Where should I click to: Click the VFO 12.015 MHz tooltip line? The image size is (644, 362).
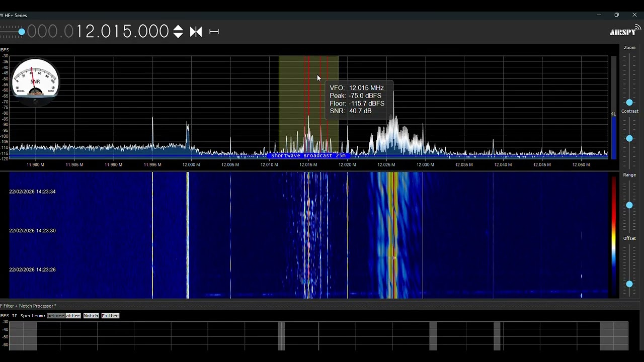click(x=357, y=88)
